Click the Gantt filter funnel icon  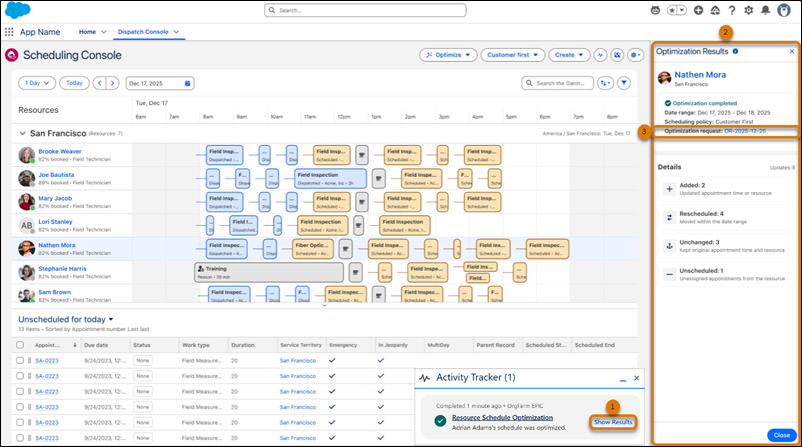tap(623, 83)
